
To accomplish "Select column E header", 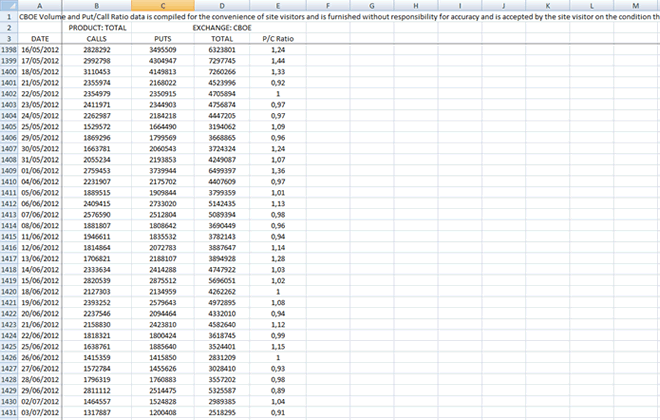I will (278, 5).
